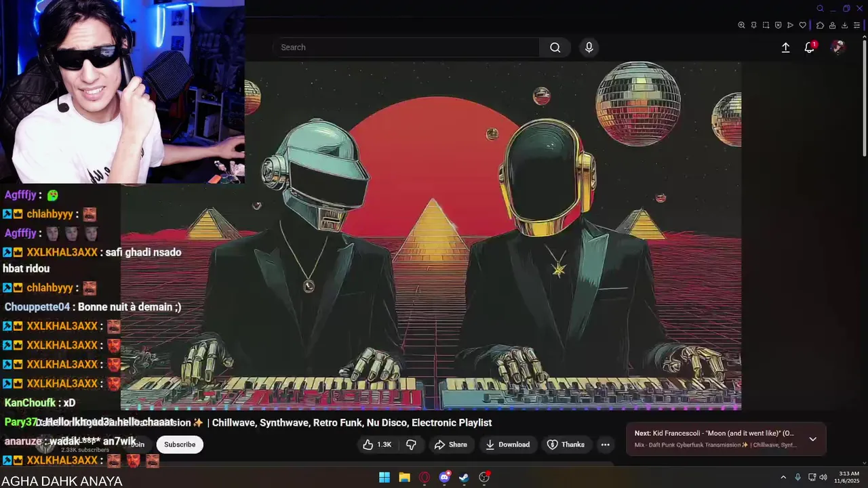Click the browser player/flow arrow icon
The width and height of the screenshot is (868, 488).
coord(790,25)
